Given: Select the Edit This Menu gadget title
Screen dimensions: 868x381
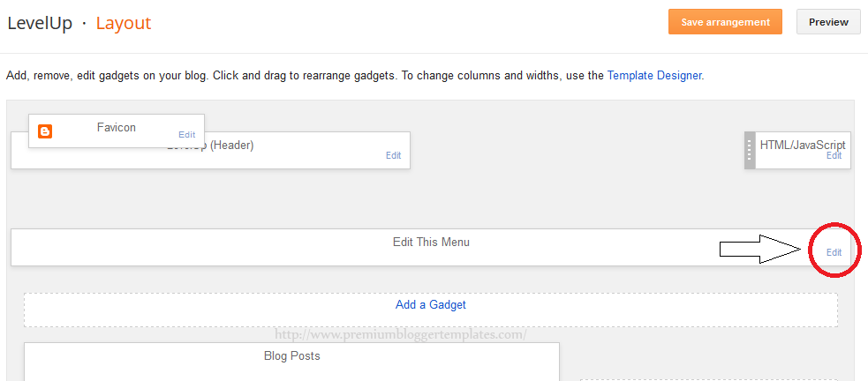Looking at the screenshot, I should pos(431,243).
